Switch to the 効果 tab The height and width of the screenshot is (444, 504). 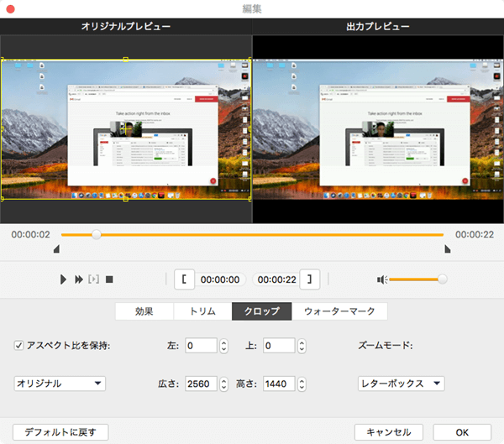(144, 311)
